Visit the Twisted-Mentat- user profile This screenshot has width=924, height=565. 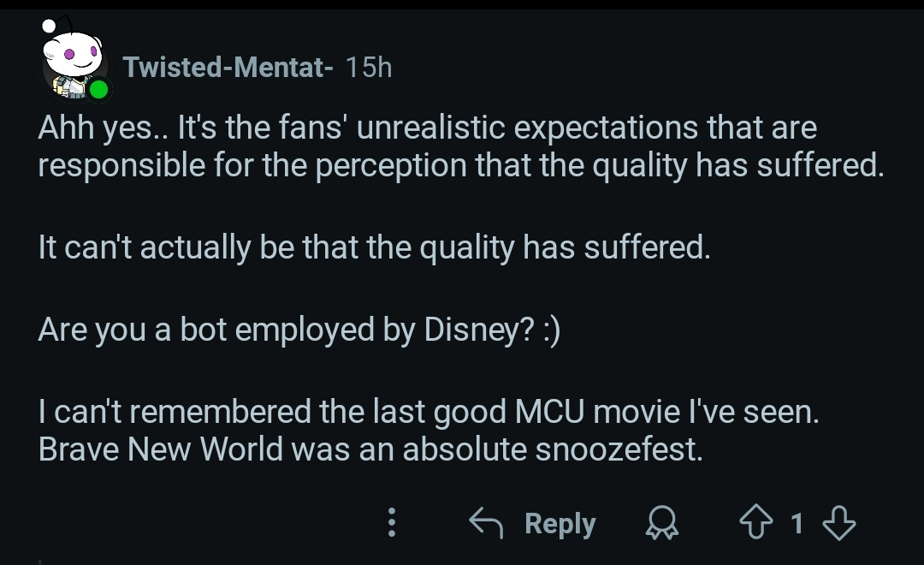228,67
